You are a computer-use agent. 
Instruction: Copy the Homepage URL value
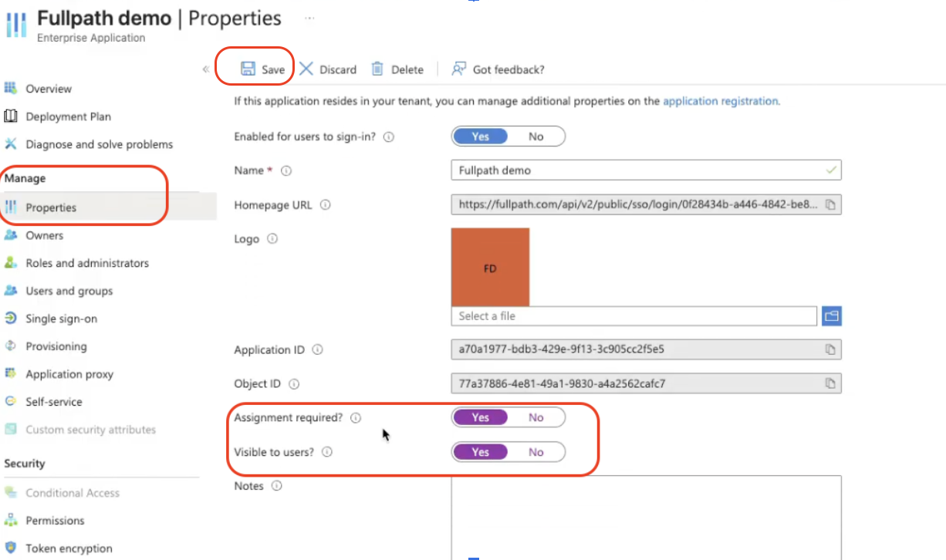(830, 204)
